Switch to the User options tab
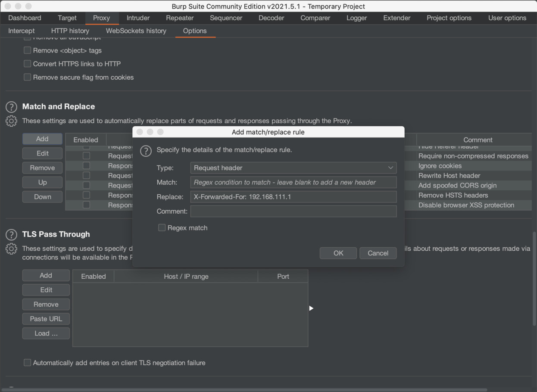Screen dimensions: 537x392 [507, 18]
